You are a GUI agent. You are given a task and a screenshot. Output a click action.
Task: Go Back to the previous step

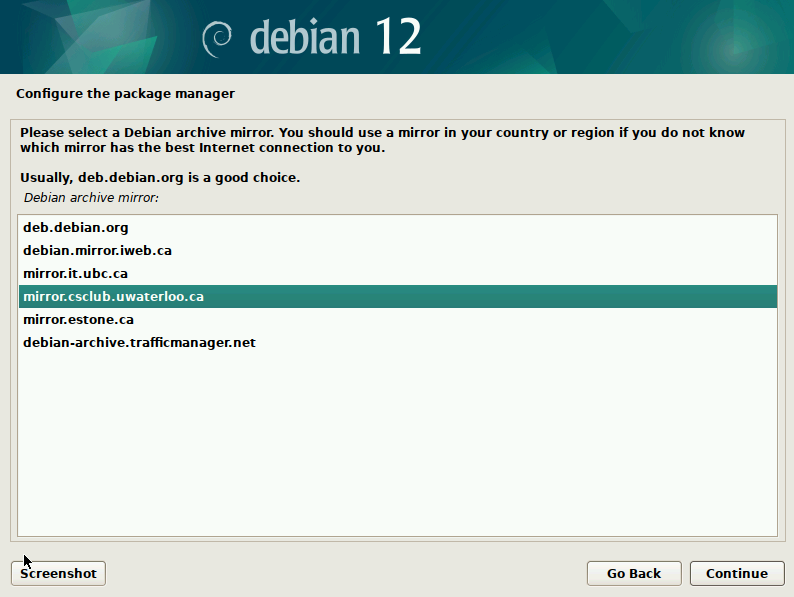coord(634,573)
